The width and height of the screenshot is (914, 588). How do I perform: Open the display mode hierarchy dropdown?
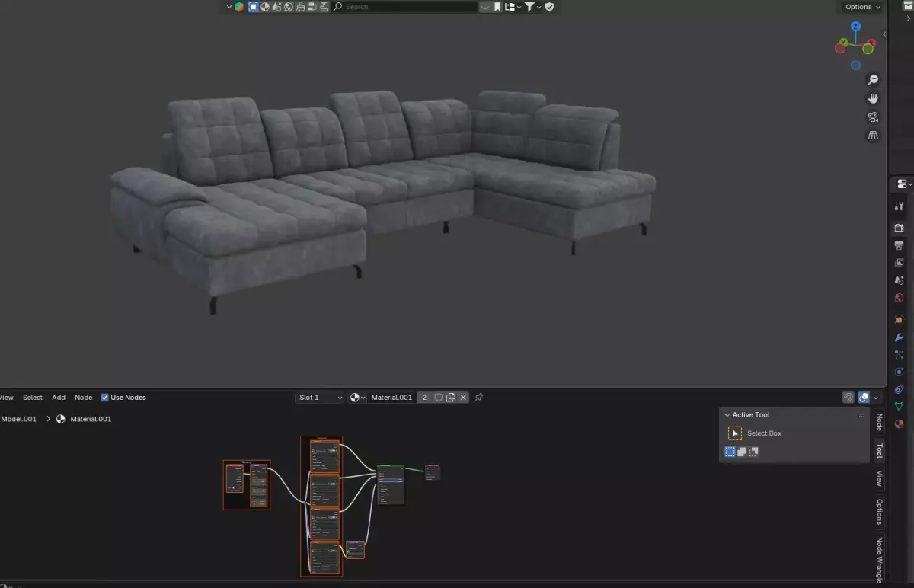click(513, 7)
